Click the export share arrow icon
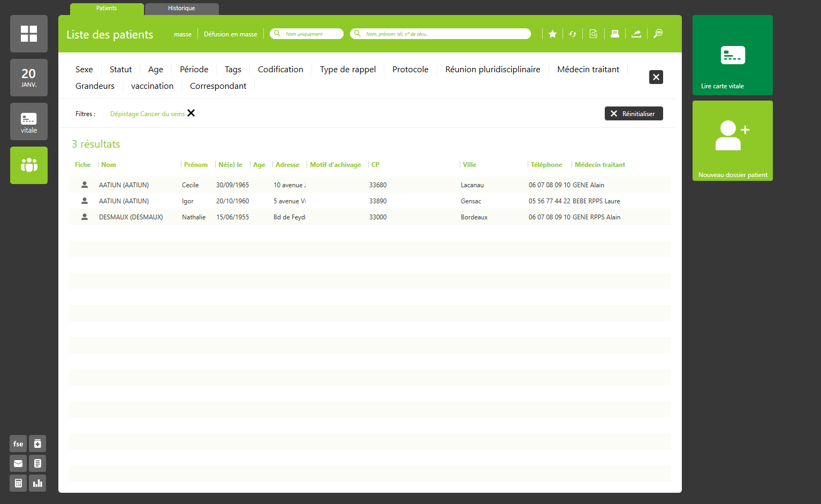 [636, 34]
